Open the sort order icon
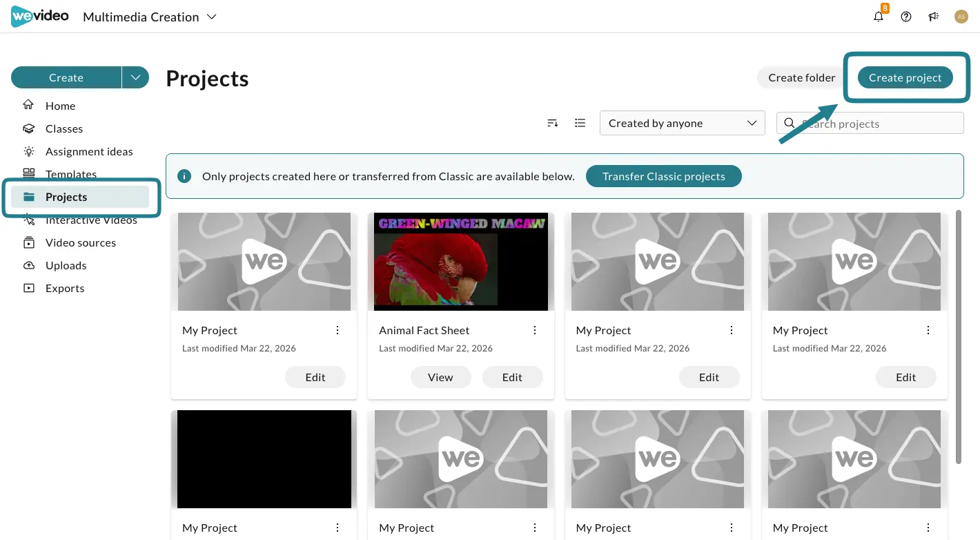Image resolution: width=980 pixels, height=540 pixels. (552, 123)
